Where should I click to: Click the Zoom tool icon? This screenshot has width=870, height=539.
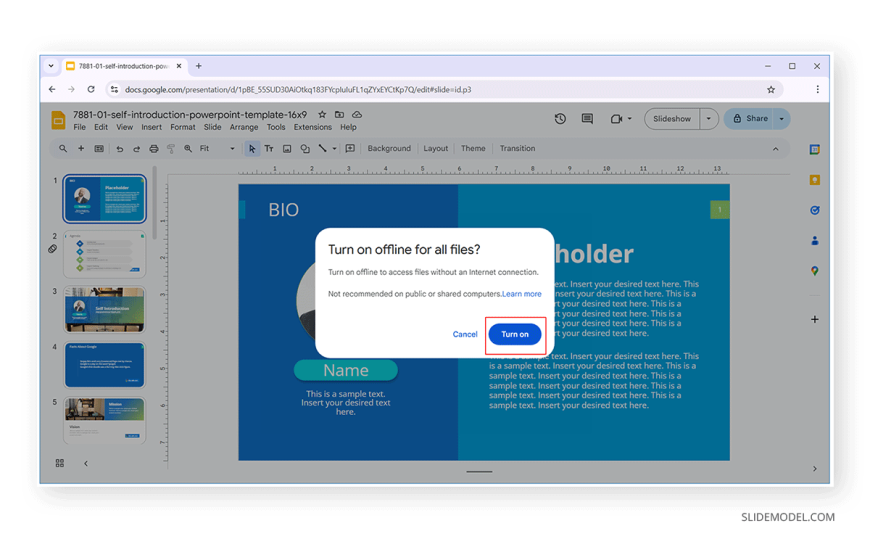[x=188, y=149]
